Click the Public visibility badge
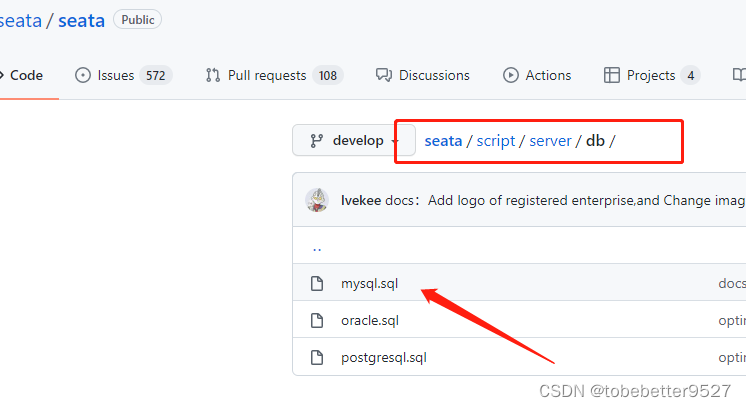Image resolution: width=746 pixels, height=407 pixels. pos(137,20)
